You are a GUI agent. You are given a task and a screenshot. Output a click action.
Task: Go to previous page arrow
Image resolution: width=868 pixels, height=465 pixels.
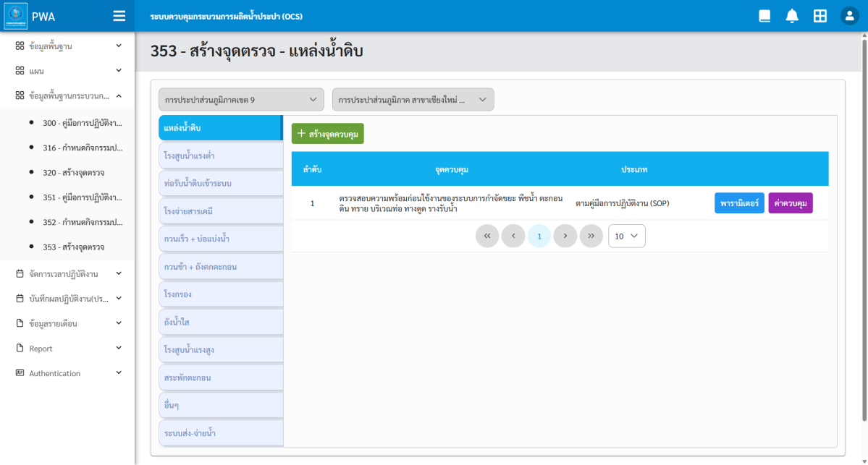tap(513, 236)
